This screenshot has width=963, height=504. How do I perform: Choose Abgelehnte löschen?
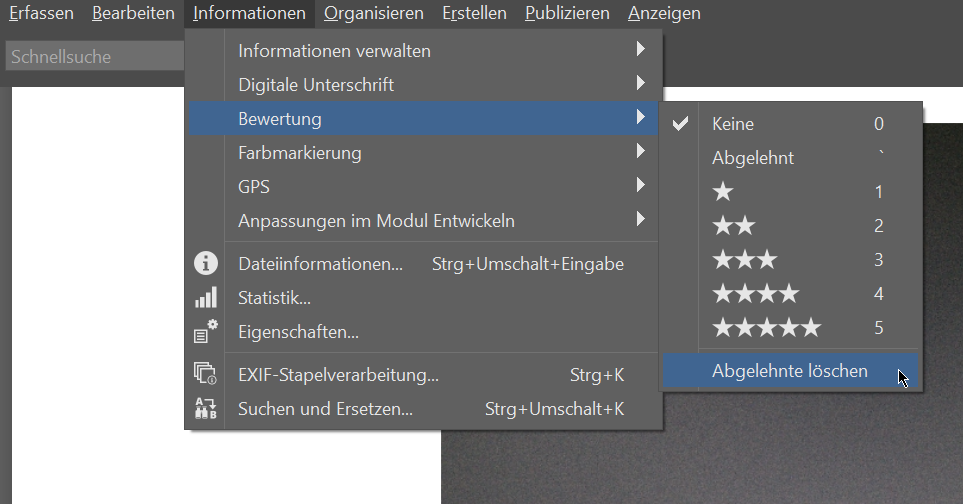790,371
